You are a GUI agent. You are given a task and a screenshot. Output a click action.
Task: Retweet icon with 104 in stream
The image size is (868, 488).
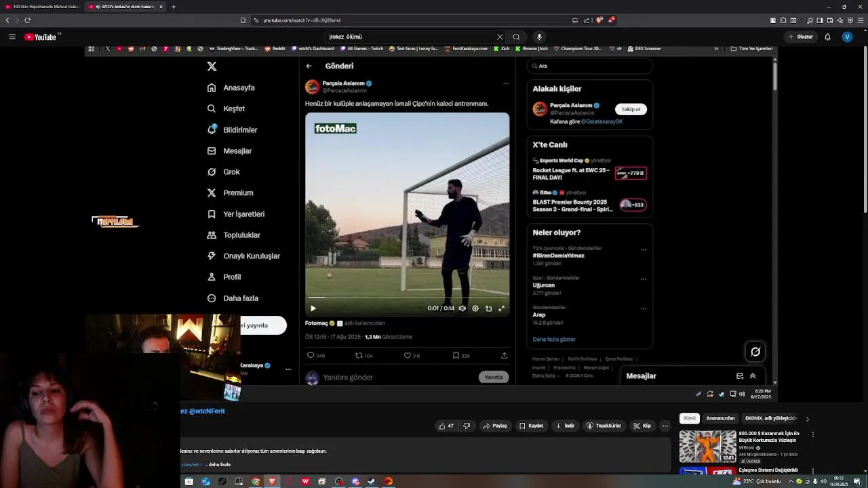click(x=359, y=355)
